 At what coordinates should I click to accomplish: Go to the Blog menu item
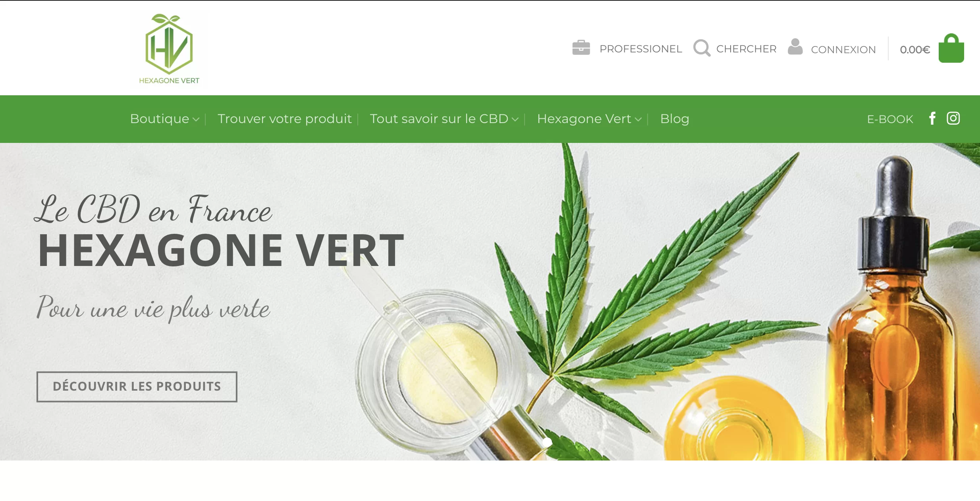tap(675, 119)
